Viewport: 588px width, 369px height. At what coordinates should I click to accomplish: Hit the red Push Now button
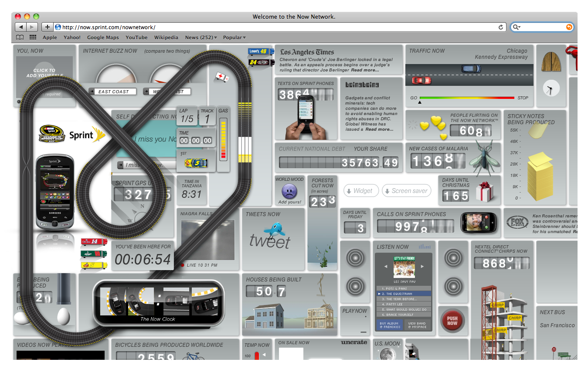pyautogui.click(x=452, y=321)
